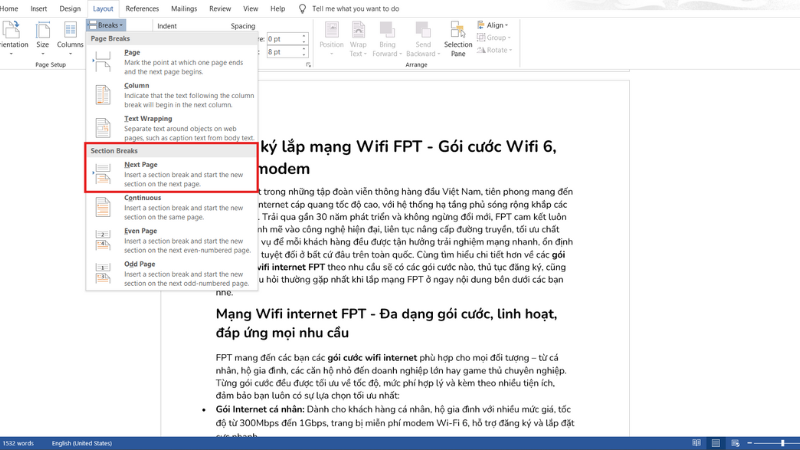Viewport: 800px width, 450px height.
Task: Switch to Read Mode view icon
Action: (x=696, y=443)
